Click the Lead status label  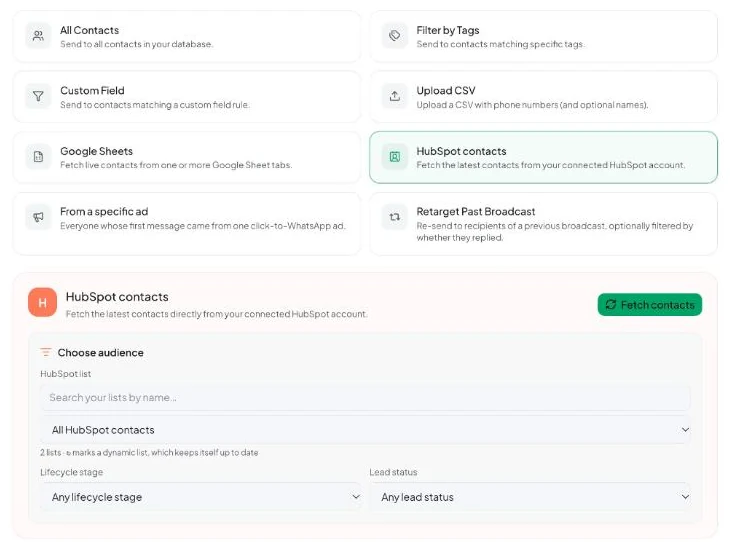[393, 472]
